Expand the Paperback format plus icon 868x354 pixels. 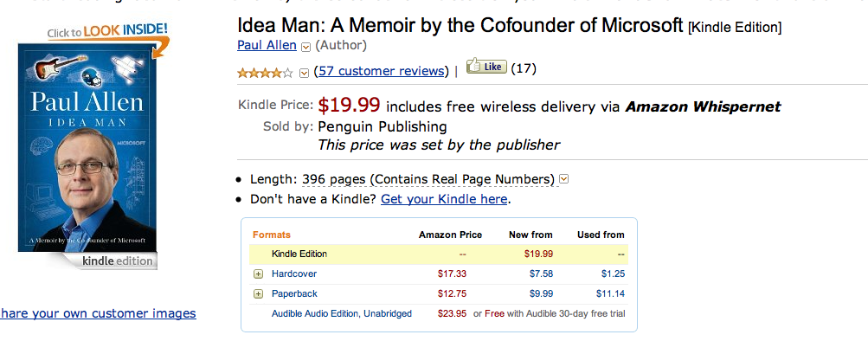coord(258,293)
